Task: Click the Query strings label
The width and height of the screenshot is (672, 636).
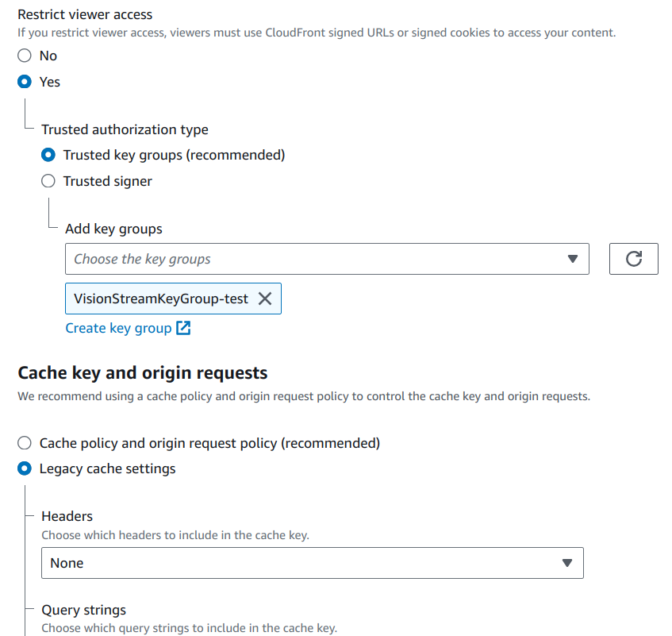Action: [x=83, y=610]
